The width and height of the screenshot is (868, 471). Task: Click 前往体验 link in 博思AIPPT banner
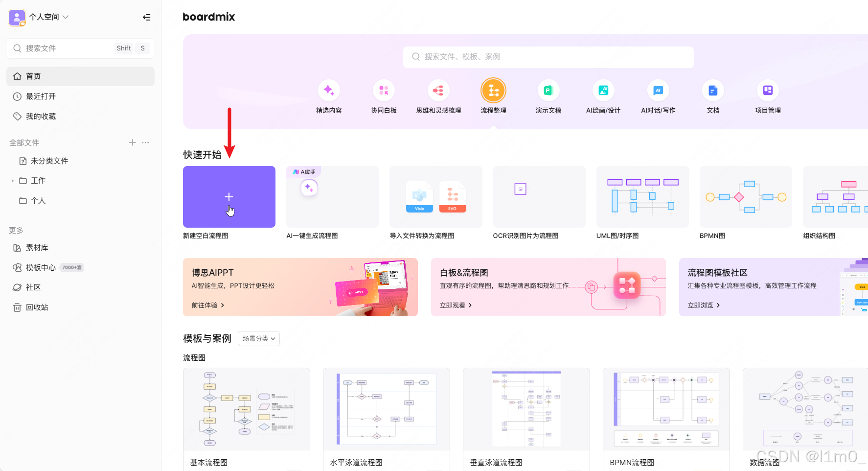[x=208, y=305]
